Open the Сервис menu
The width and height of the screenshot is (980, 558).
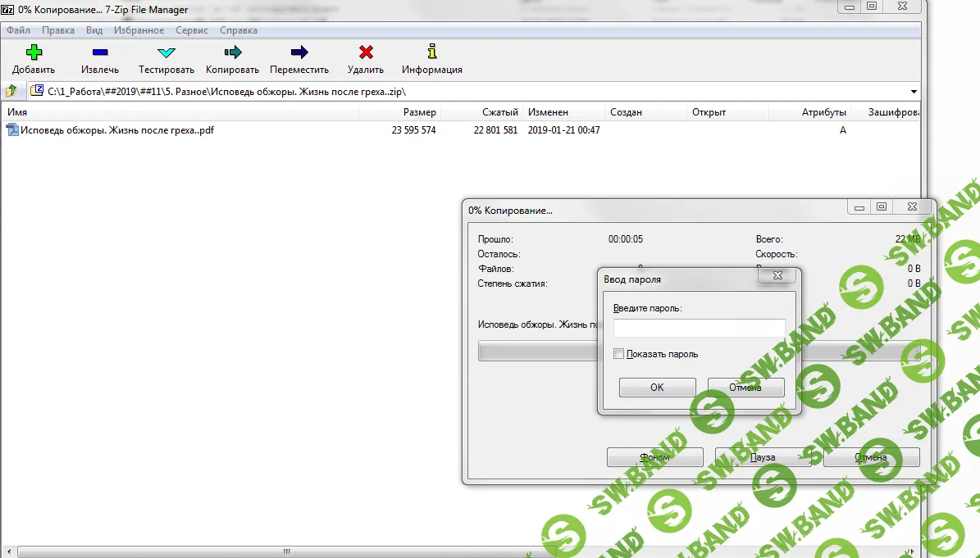(x=191, y=30)
